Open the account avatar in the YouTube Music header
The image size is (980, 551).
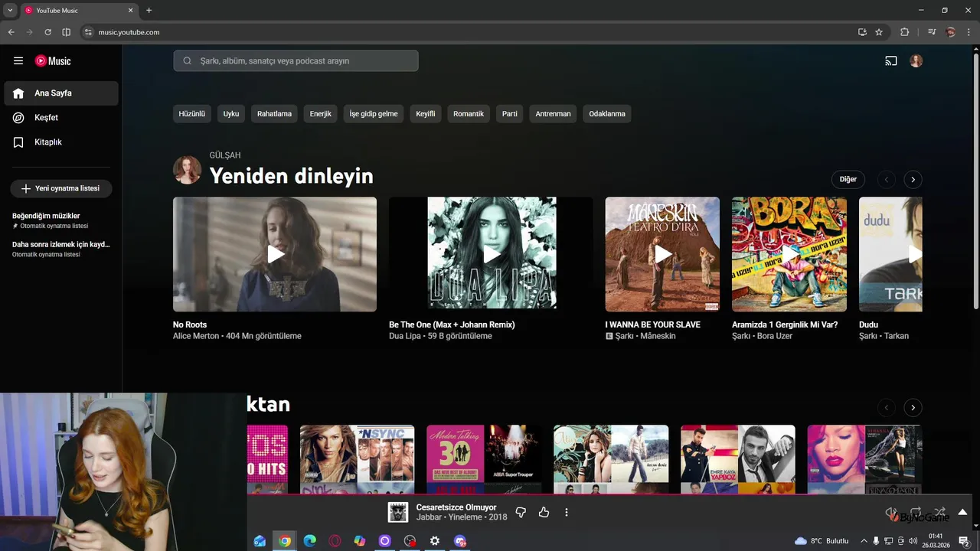(916, 61)
